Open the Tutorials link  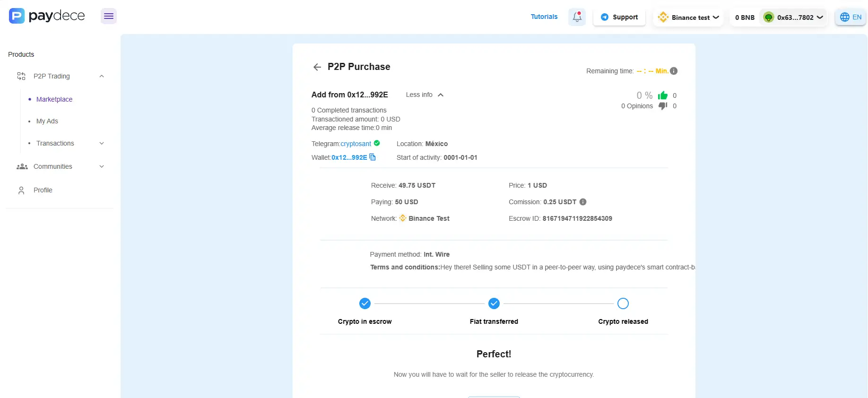coord(544,17)
